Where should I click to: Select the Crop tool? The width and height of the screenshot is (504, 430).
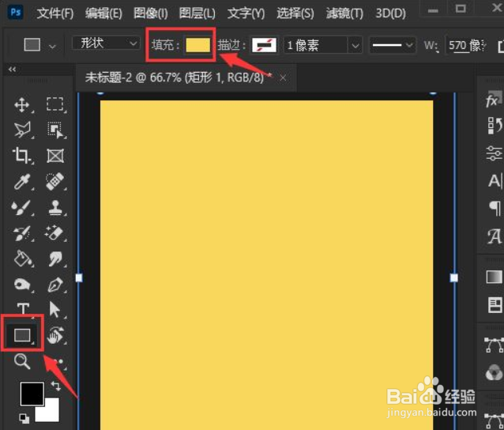point(21,156)
